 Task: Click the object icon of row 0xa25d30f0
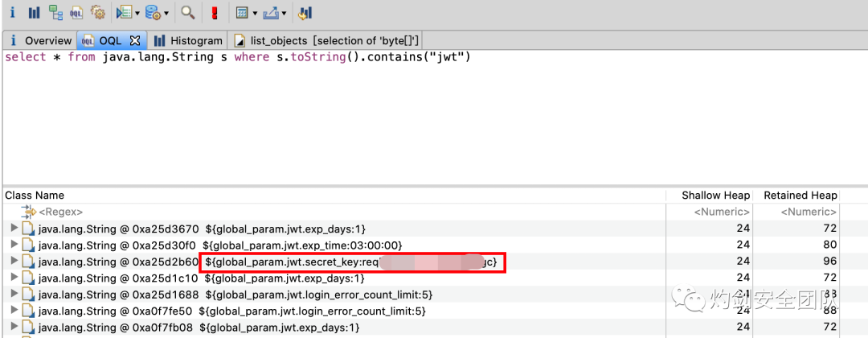[28, 245]
